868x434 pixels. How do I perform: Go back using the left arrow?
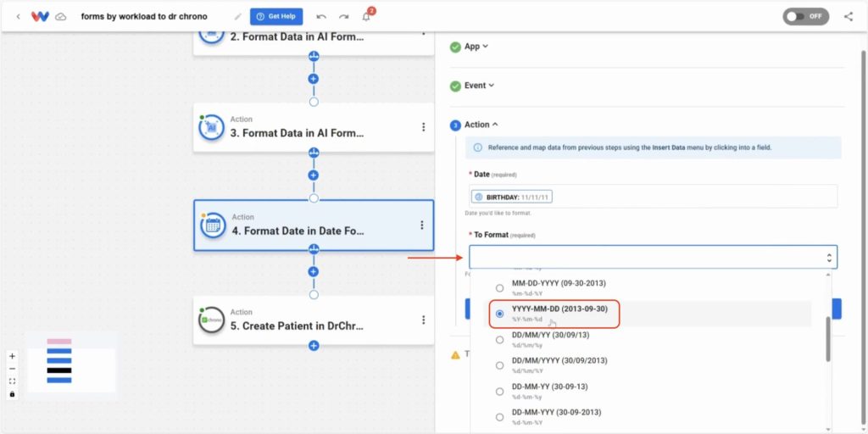pyautogui.click(x=19, y=17)
